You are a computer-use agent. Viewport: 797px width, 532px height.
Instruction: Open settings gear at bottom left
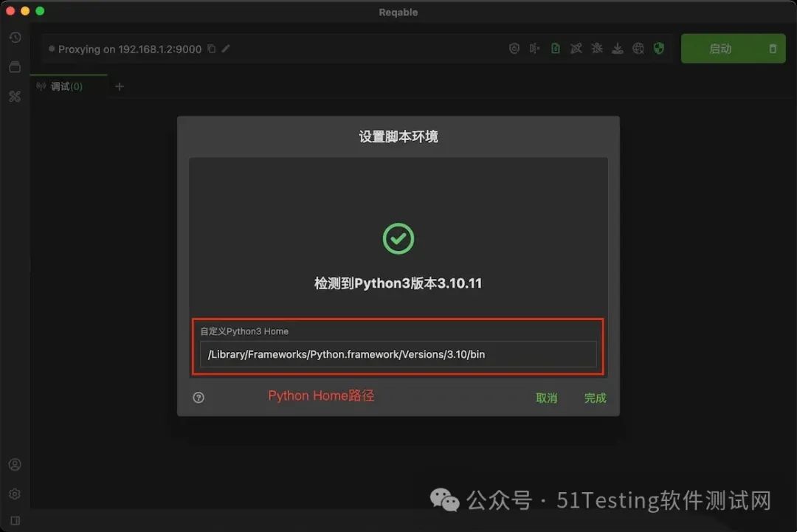coord(15,494)
